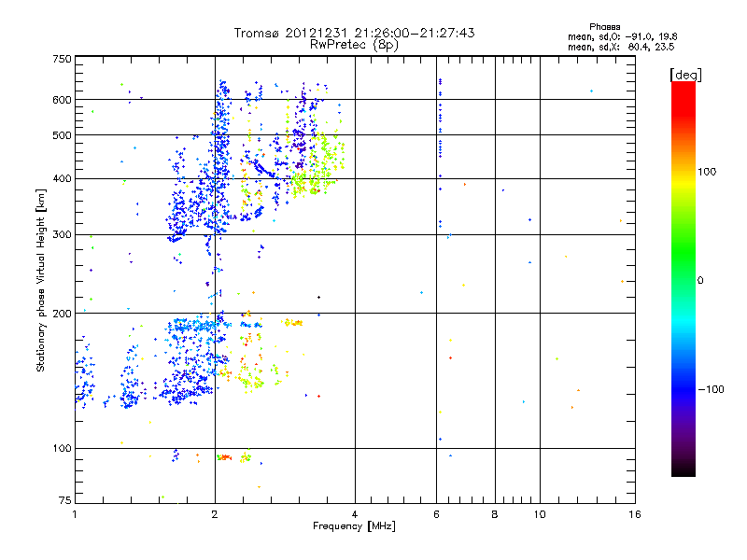747x560 pixels.
Task: Click the y-axis tick label "200"
Action: tap(62, 314)
